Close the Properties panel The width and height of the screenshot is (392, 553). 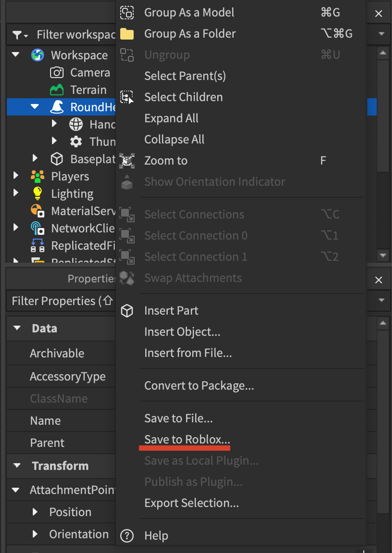[x=379, y=280]
